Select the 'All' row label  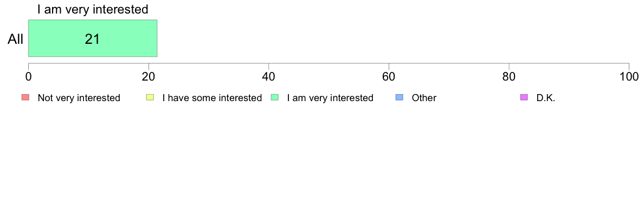coord(16,39)
